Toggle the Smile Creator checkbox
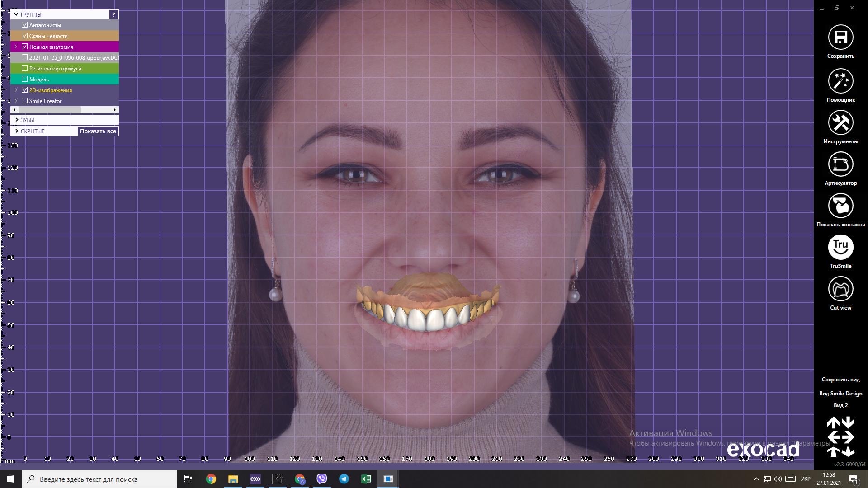The height and width of the screenshot is (488, 868). pyautogui.click(x=25, y=101)
